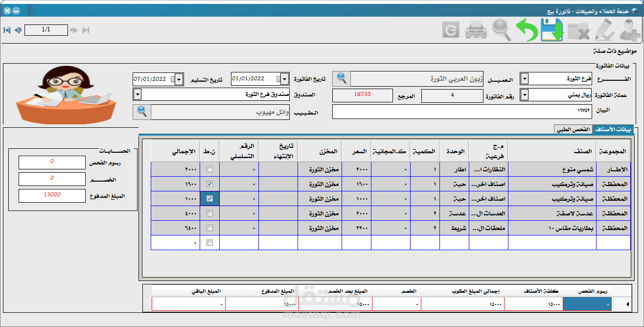
Task: Switch to the بيانات الأصناف tab
Action: click(613, 129)
